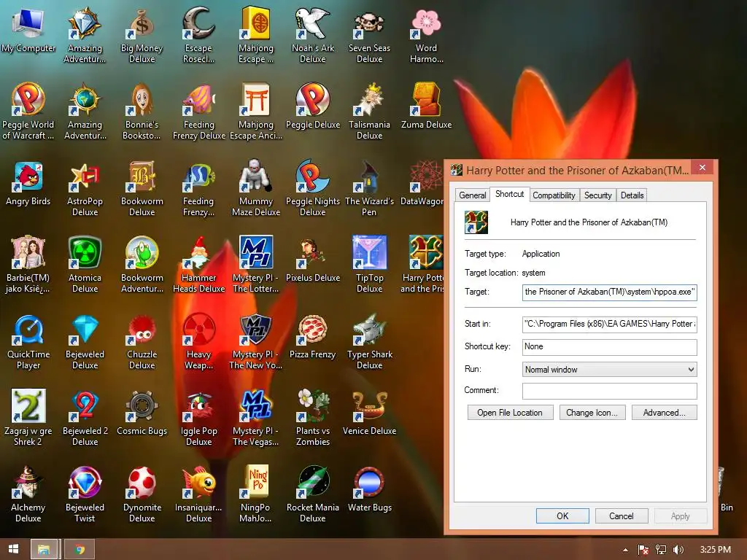Click the Chuzzle Deluxe icon
The width and height of the screenshot is (747, 560).
click(142, 330)
